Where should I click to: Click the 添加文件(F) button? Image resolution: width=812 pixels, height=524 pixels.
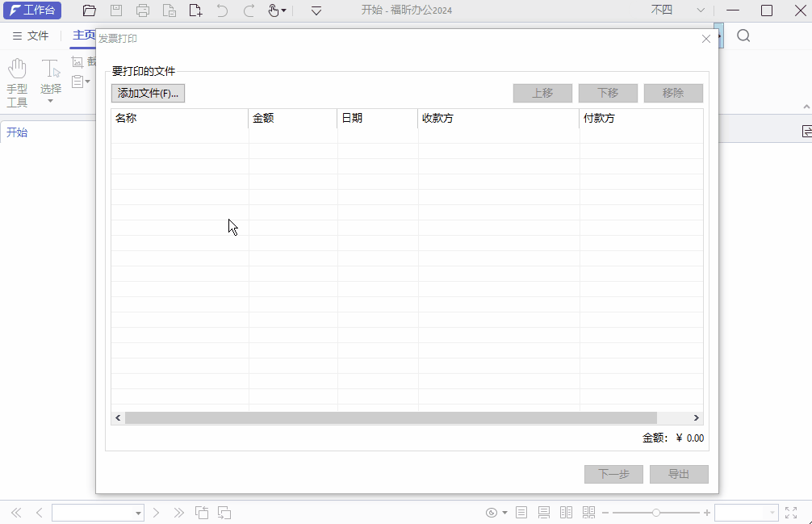[148, 93]
